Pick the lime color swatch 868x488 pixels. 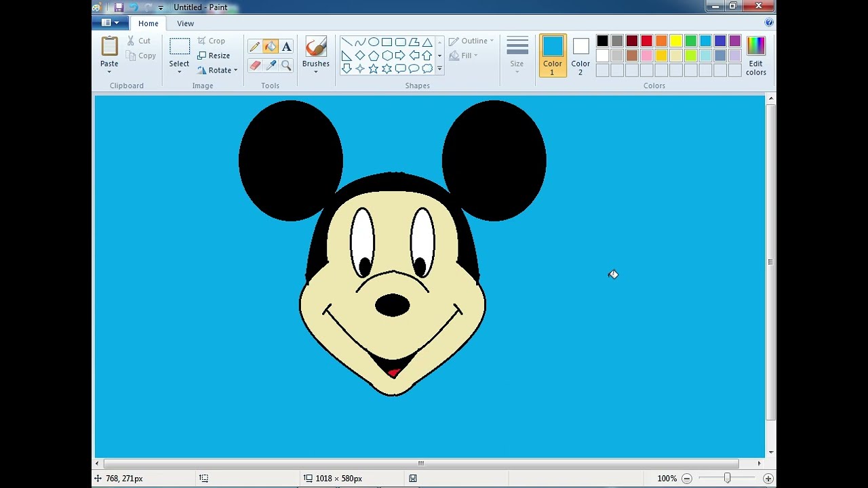point(691,56)
